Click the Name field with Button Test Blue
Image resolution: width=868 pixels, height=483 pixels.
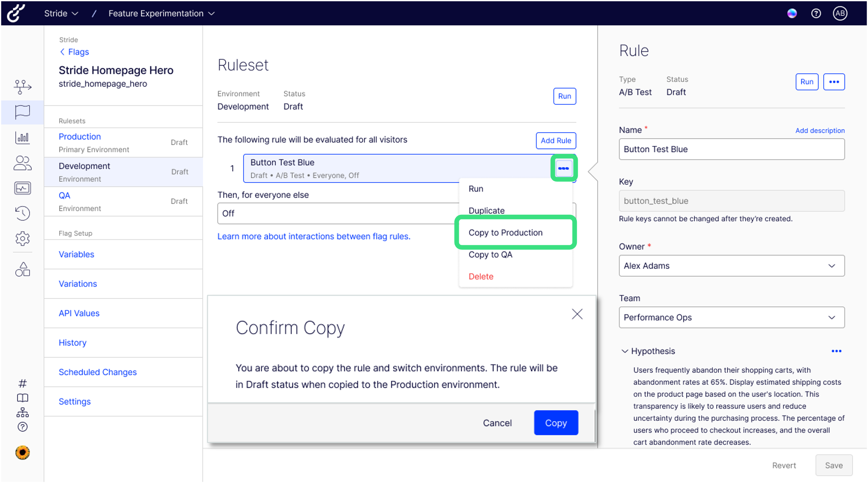click(731, 149)
